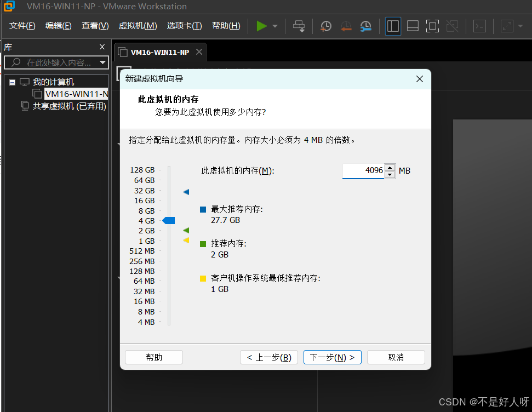Viewport: 532px width, 412px height.
Task: Proceed with 下一步(N) > button
Action: click(333, 357)
